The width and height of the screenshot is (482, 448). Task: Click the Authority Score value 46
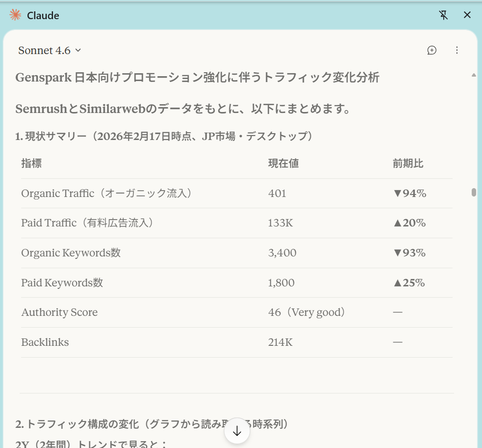(274, 312)
